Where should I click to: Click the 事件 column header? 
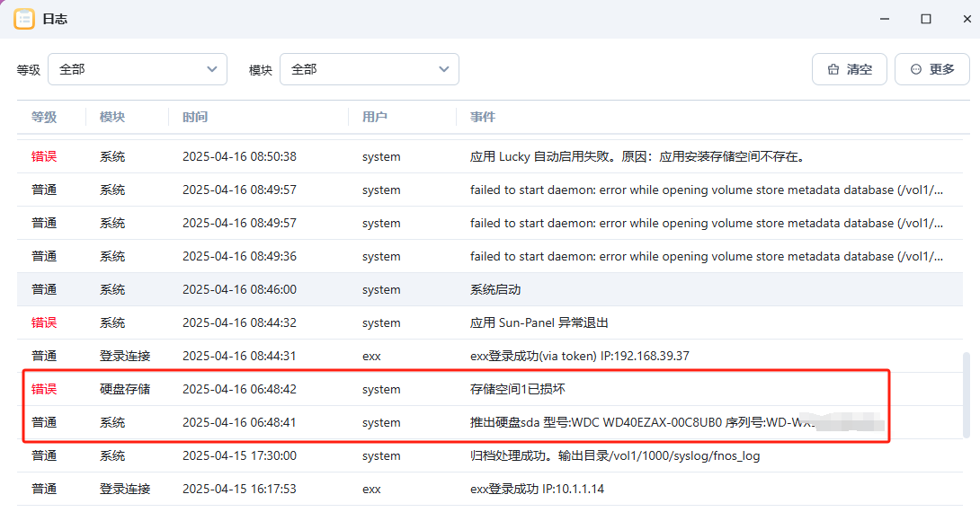483,117
